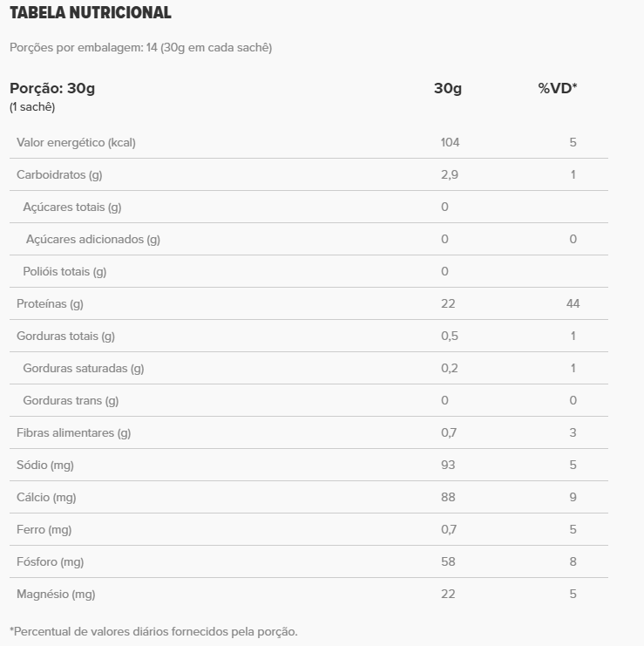Select the Polióis totais (g) row label

64,271
